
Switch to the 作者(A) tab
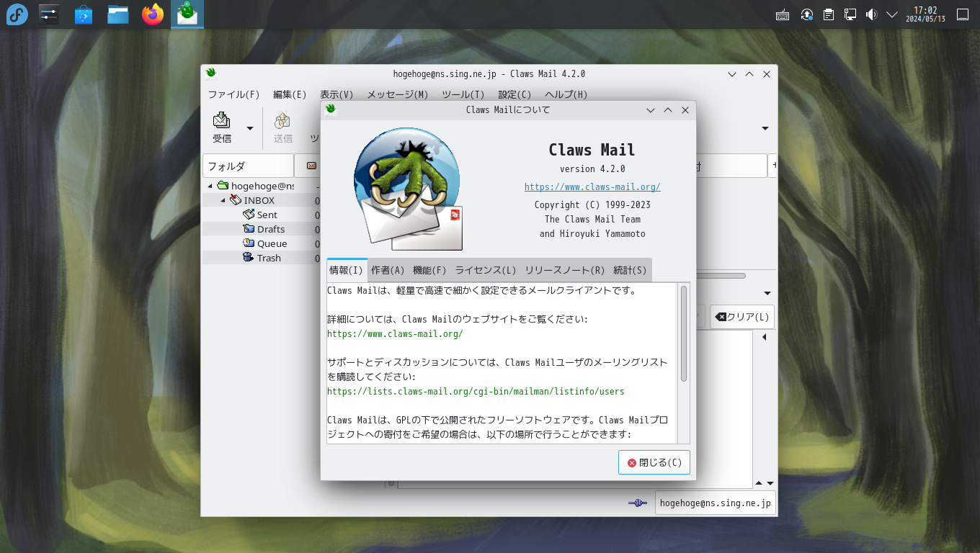coord(388,270)
